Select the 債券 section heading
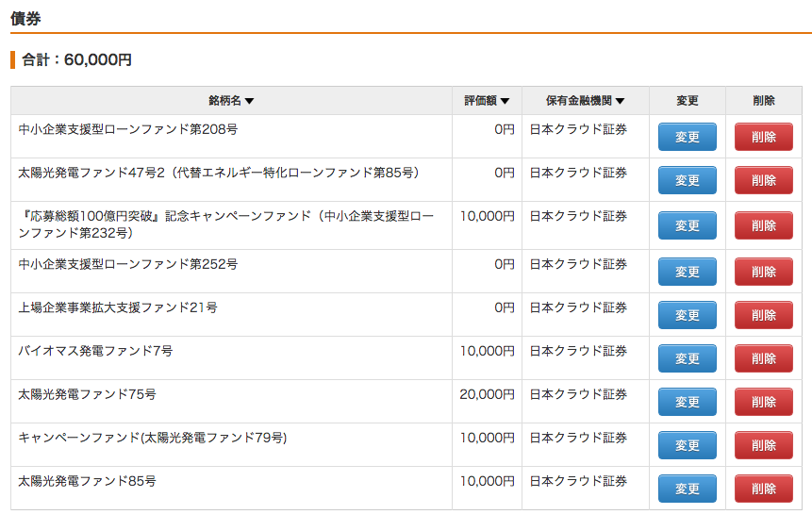Screen dimensions: 812x531 coord(25,19)
